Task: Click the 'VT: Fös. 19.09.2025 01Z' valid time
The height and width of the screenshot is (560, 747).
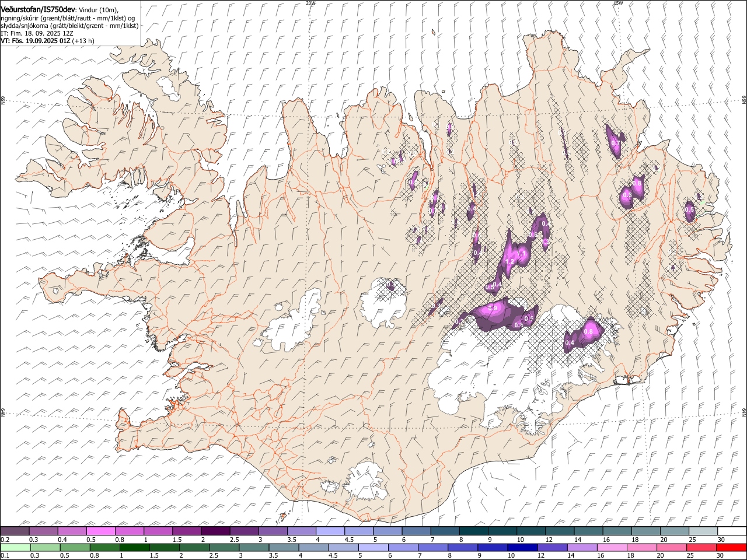Action: click(36, 41)
